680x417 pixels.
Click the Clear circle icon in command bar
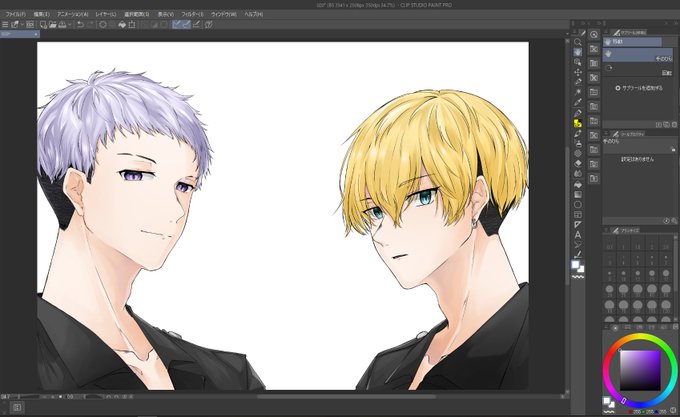pos(103,25)
